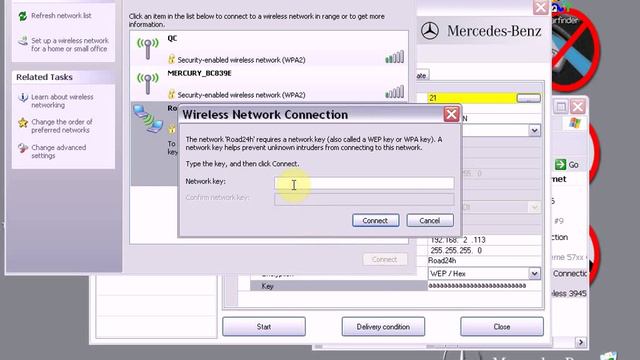Image resolution: width=640 pixels, height=360 pixels.
Task: Click the padlock icon under MERCURY_BC839E
Action: [171, 94]
